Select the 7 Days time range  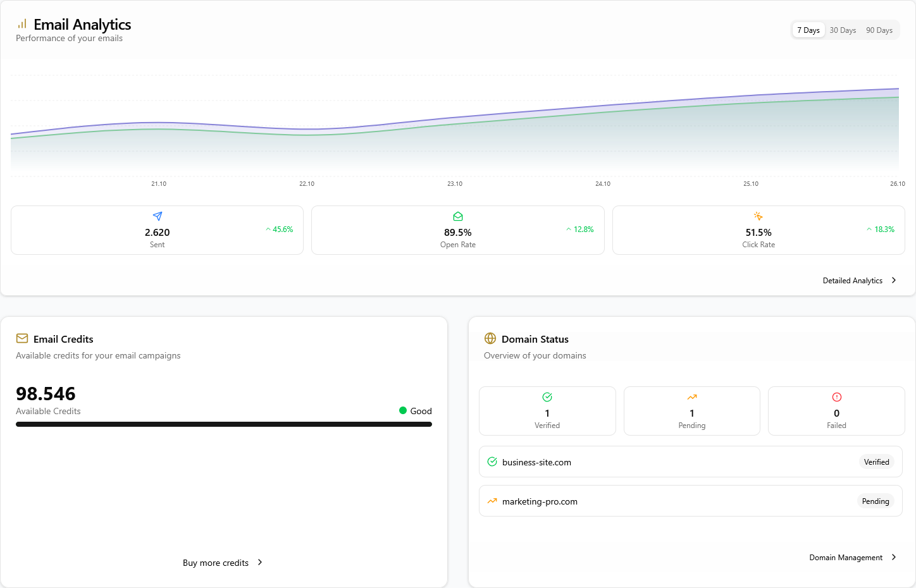808,30
